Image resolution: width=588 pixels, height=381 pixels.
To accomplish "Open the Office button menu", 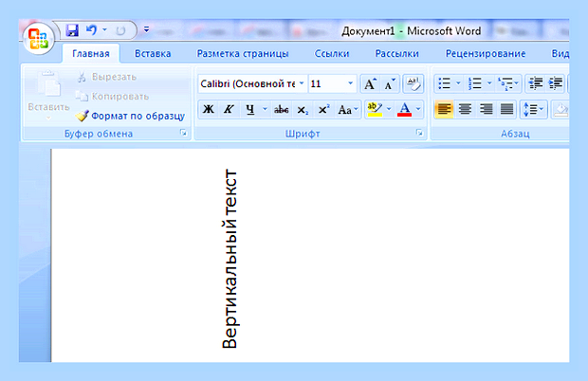I will tap(38, 39).
